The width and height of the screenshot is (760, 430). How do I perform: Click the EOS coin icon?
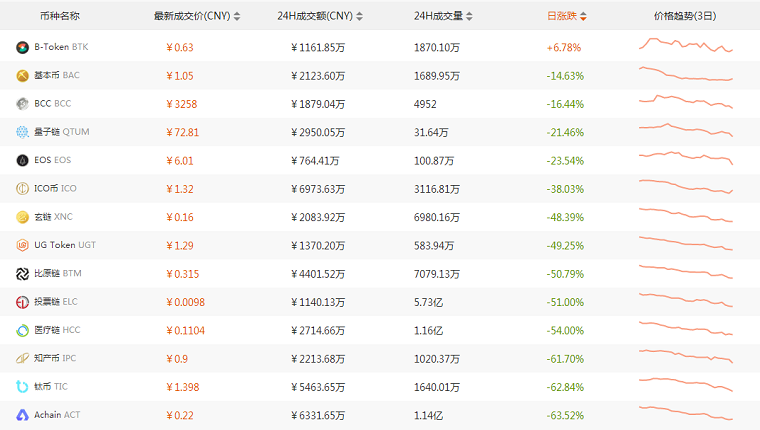pyautogui.click(x=22, y=160)
